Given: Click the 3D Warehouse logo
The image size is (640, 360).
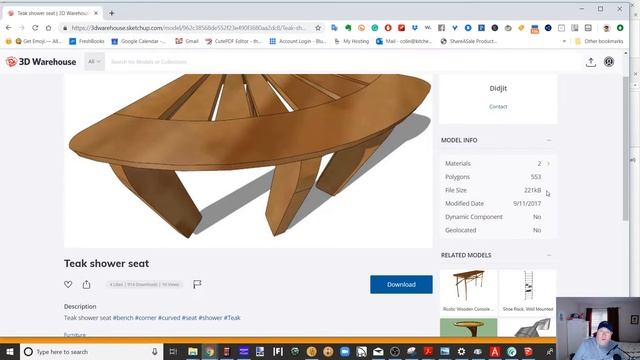Looking at the screenshot, I should tap(41, 62).
